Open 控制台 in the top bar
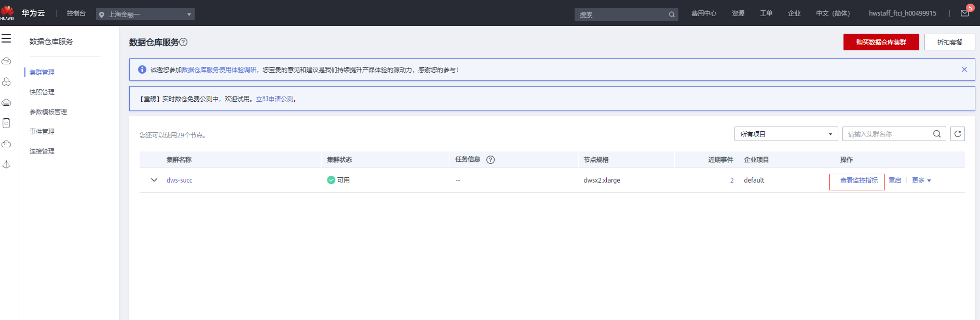 tap(76, 13)
